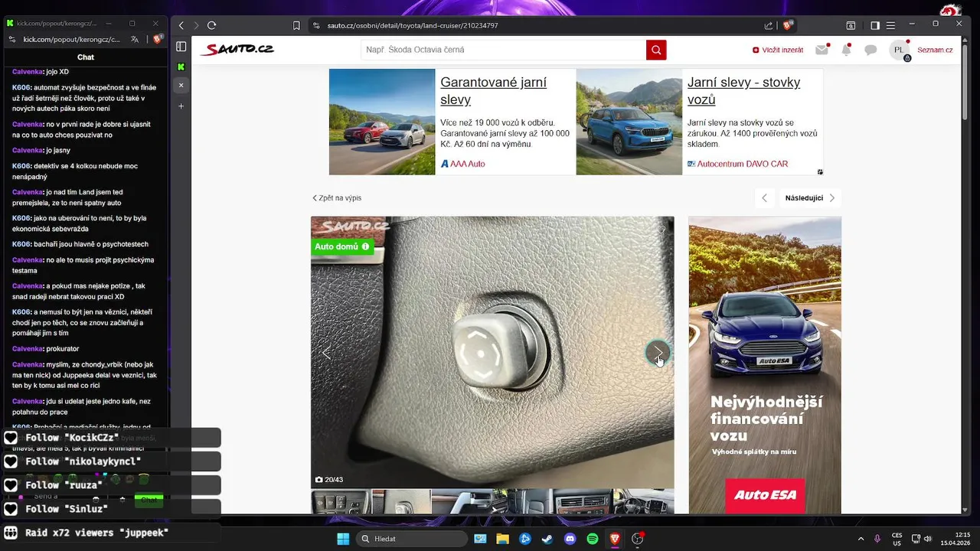Click the Follow "nikolaykyncl" alert
The width and height of the screenshot is (980, 551).
click(x=111, y=461)
